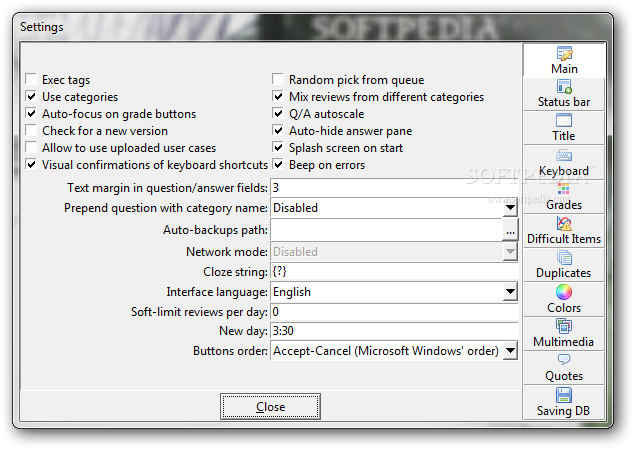Viewport: 634px width, 449px height.
Task: Click the New day time field
Action: click(x=394, y=331)
